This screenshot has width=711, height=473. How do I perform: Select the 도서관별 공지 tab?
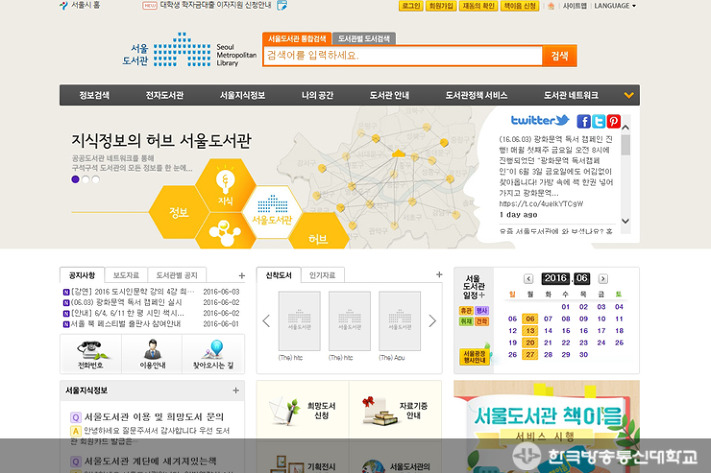coord(177,275)
